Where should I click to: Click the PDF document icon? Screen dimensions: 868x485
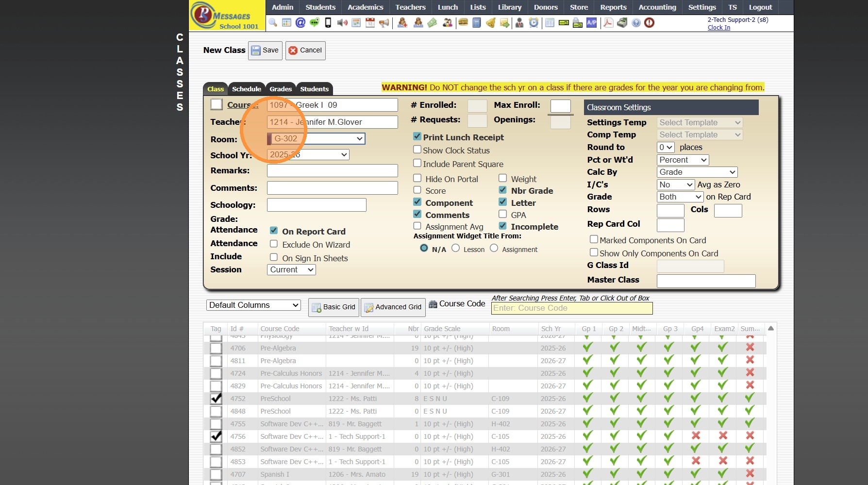click(x=608, y=23)
